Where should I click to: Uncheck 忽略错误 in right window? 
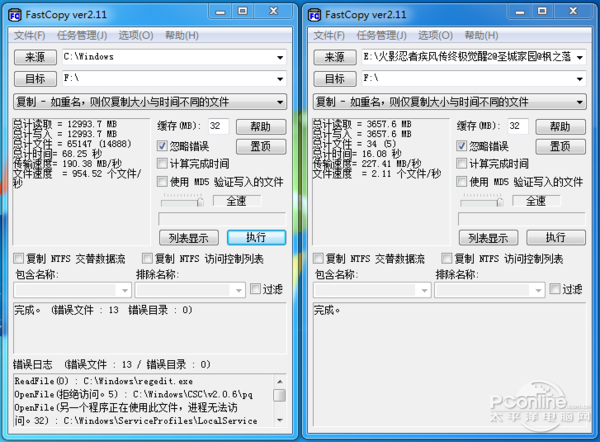(x=462, y=146)
